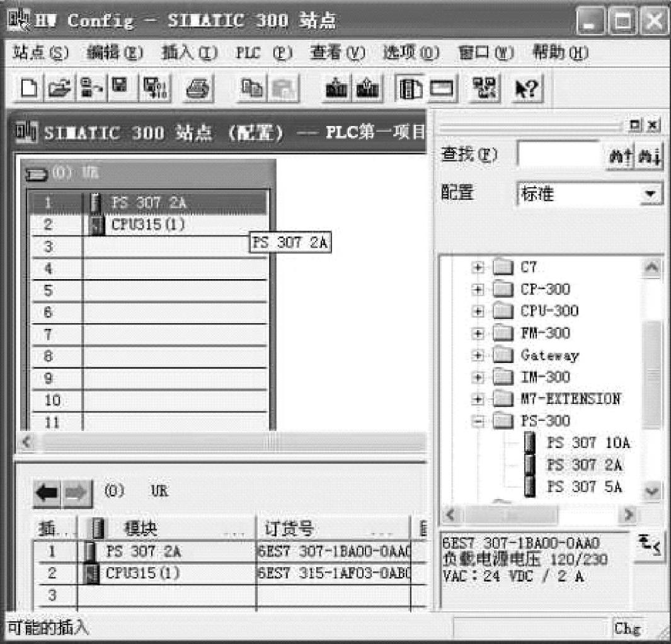
Task: Click the 订货号 column header
Action: coord(334,529)
